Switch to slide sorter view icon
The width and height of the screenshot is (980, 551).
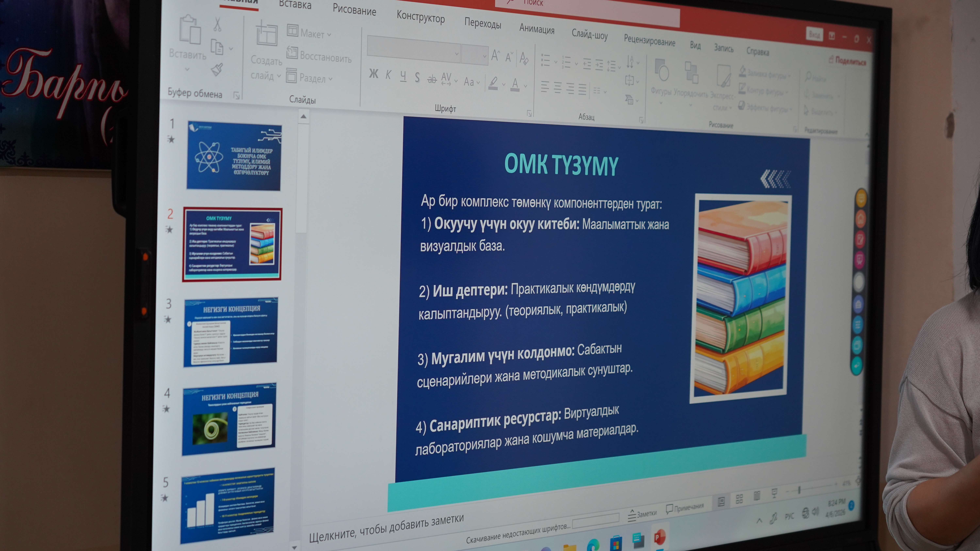pyautogui.click(x=739, y=499)
